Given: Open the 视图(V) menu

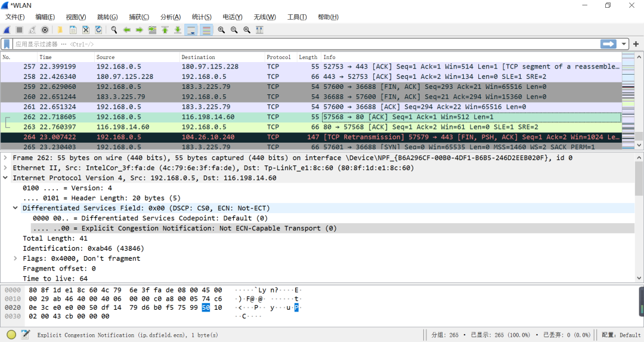Looking at the screenshot, I should tap(76, 17).
